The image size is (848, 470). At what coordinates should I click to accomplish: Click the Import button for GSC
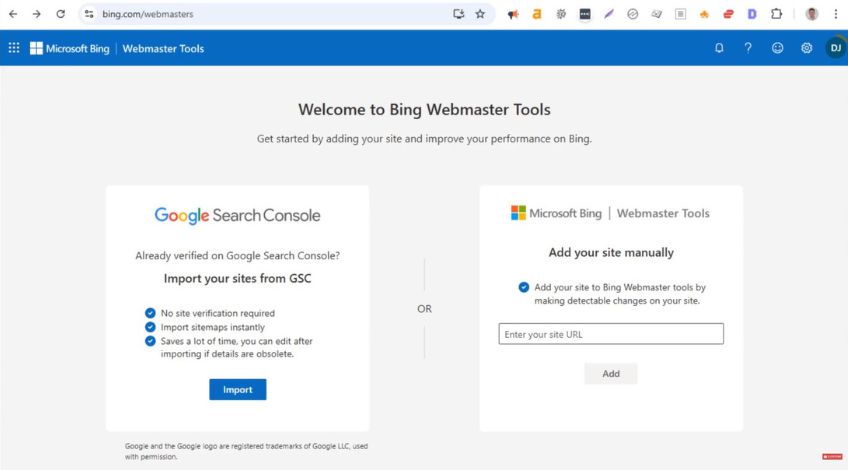(x=237, y=389)
